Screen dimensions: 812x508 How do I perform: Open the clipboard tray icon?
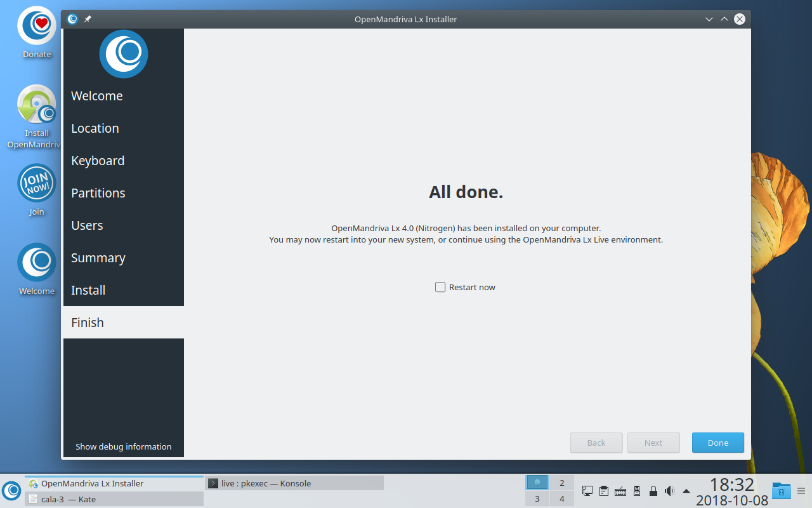click(604, 491)
